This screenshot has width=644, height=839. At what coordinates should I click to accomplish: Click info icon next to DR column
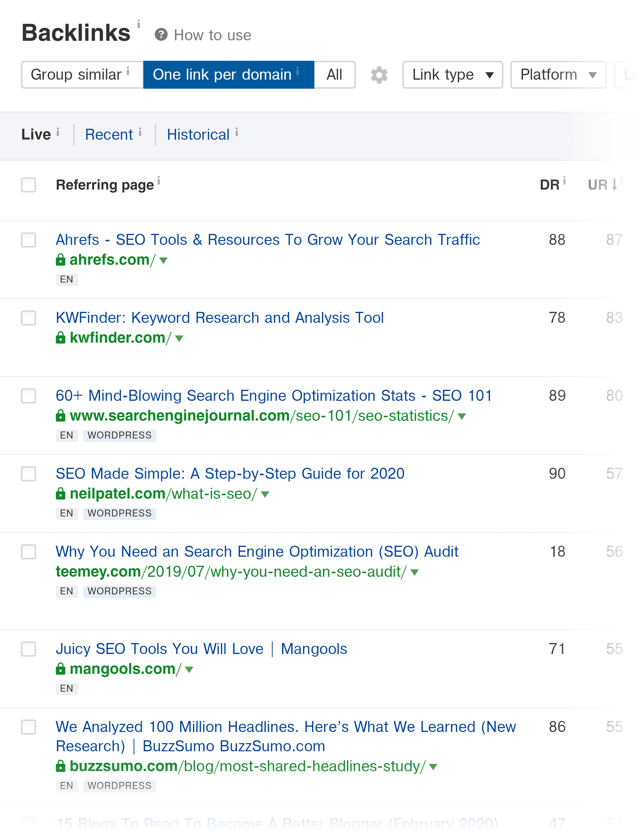(564, 181)
